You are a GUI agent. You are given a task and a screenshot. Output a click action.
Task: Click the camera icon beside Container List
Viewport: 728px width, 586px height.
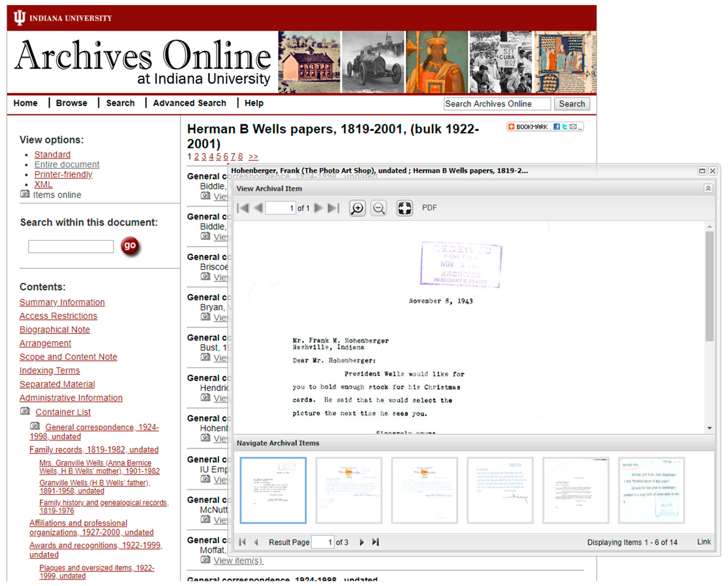pos(25,411)
